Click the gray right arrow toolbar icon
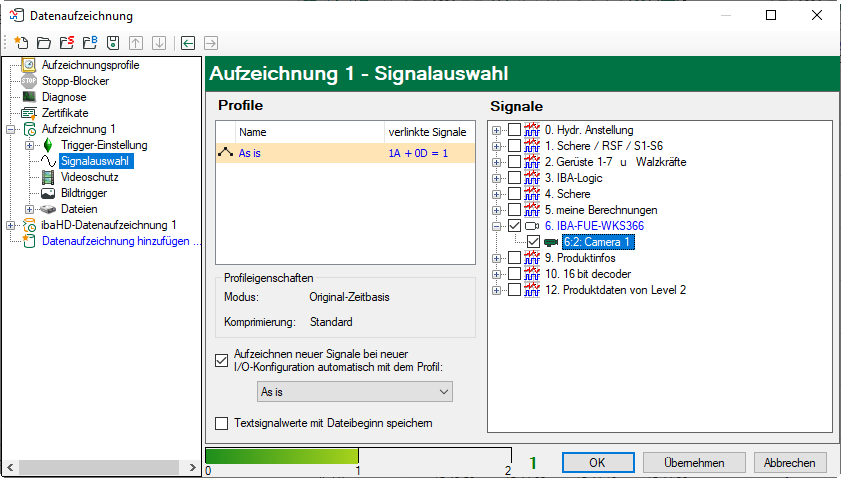 click(211, 43)
